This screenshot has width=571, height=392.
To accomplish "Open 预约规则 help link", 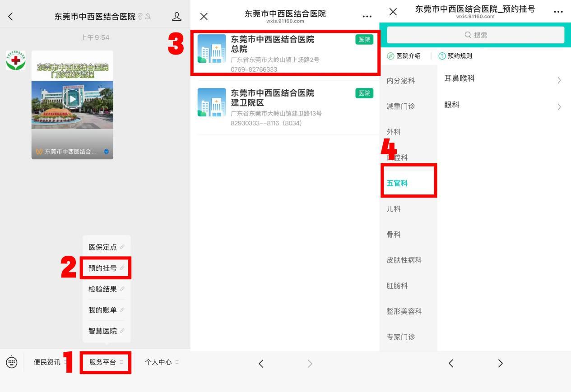I will point(455,56).
